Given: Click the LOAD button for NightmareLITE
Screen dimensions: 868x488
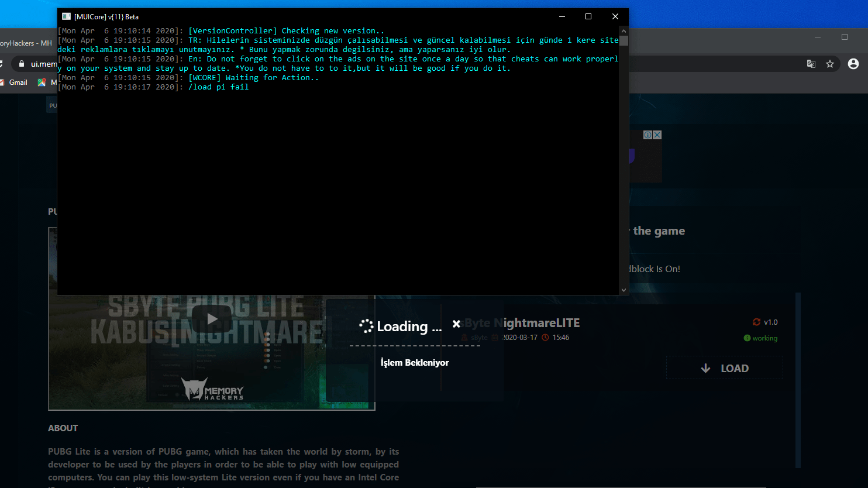Looking at the screenshot, I should click(x=724, y=368).
